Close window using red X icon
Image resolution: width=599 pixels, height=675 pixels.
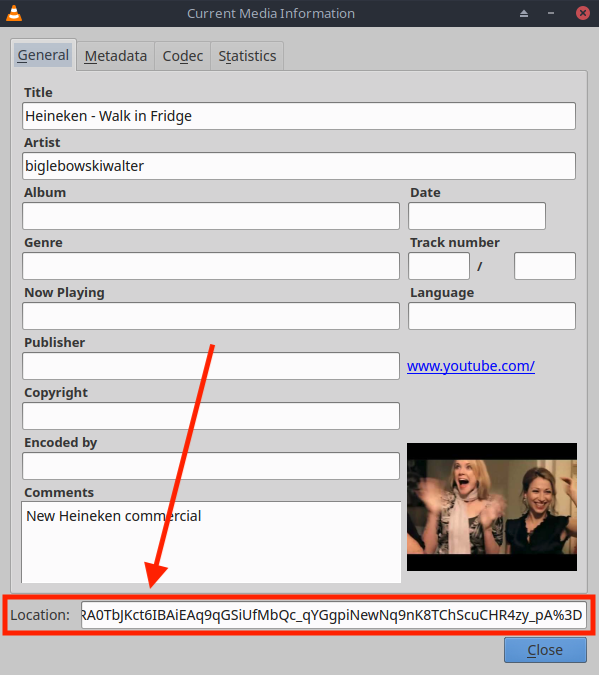[583, 13]
